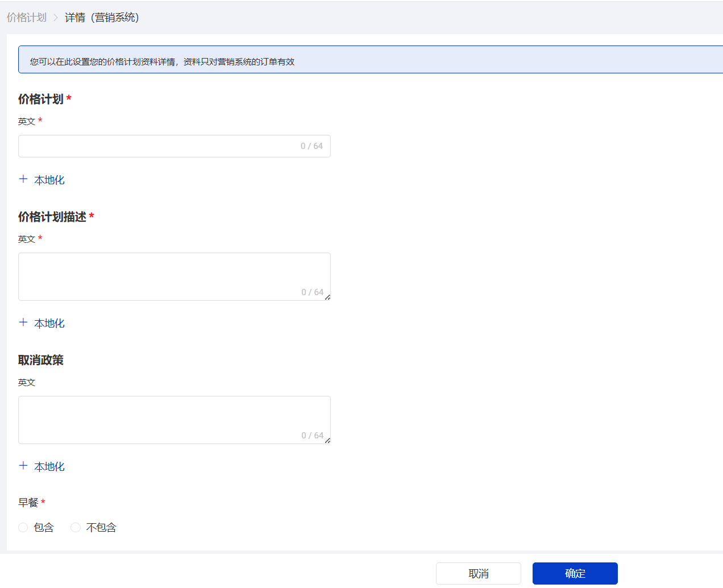This screenshot has height=588, width=723.
Task: Select the 包含 breakfast radio button
Action: pos(23,528)
